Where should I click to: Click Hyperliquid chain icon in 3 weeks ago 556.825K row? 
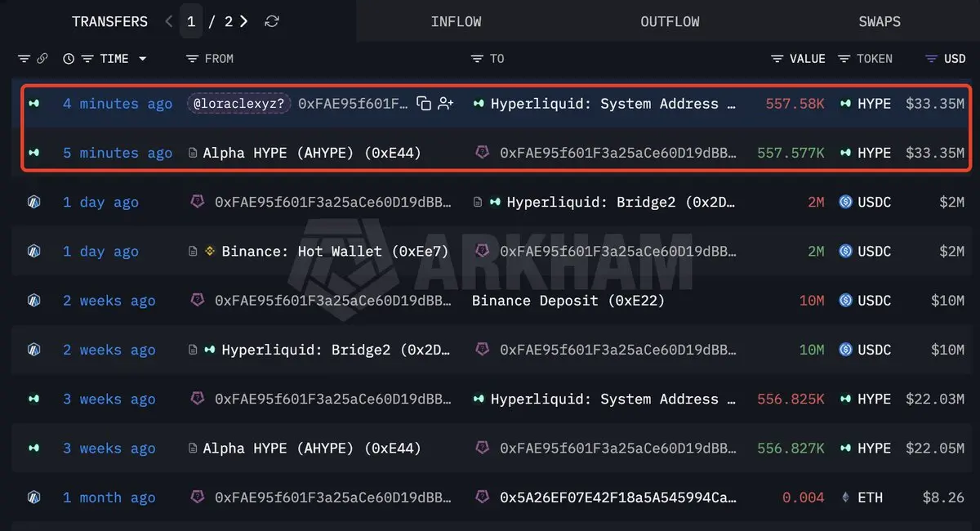pyautogui.click(x=33, y=399)
